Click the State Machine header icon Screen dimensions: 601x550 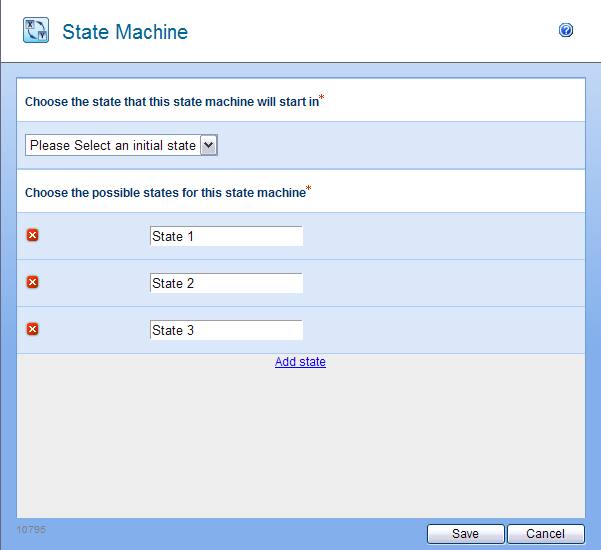point(36,31)
